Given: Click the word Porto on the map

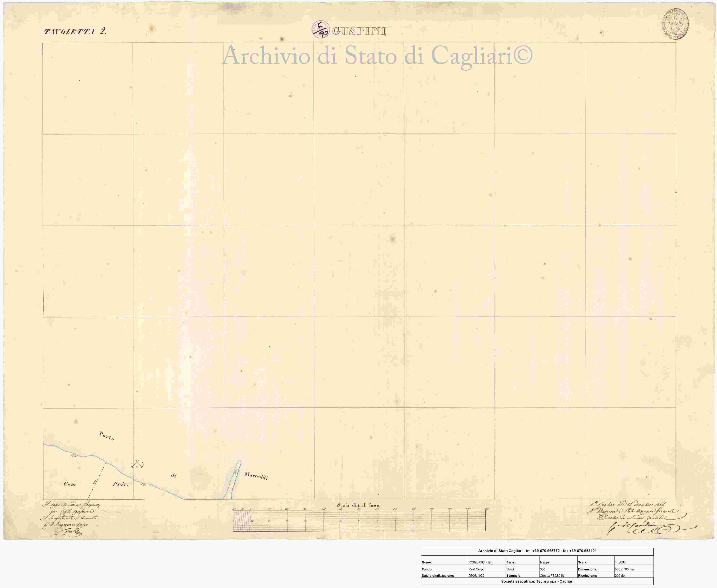Looking at the screenshot, I should click(x=106, y=436).
